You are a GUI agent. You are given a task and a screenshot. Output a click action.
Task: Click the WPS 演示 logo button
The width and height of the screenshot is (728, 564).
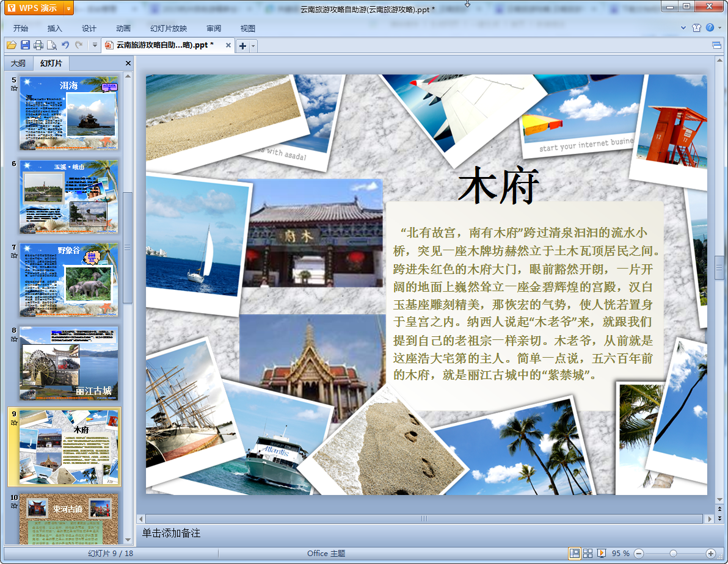(34, 8)
